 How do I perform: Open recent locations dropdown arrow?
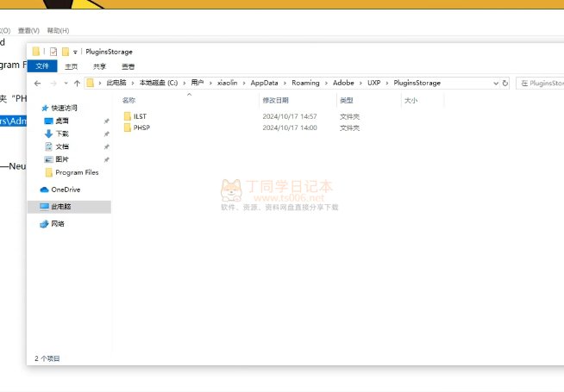66,84
